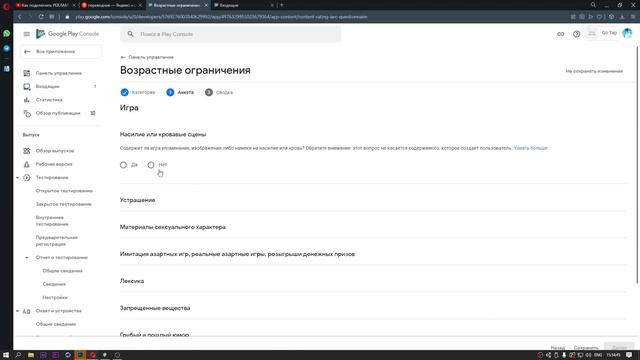Image resolution: width=640 pixels, height=360 pixels.
Task: Copy page link via chain icon
Action: (560, 34)
